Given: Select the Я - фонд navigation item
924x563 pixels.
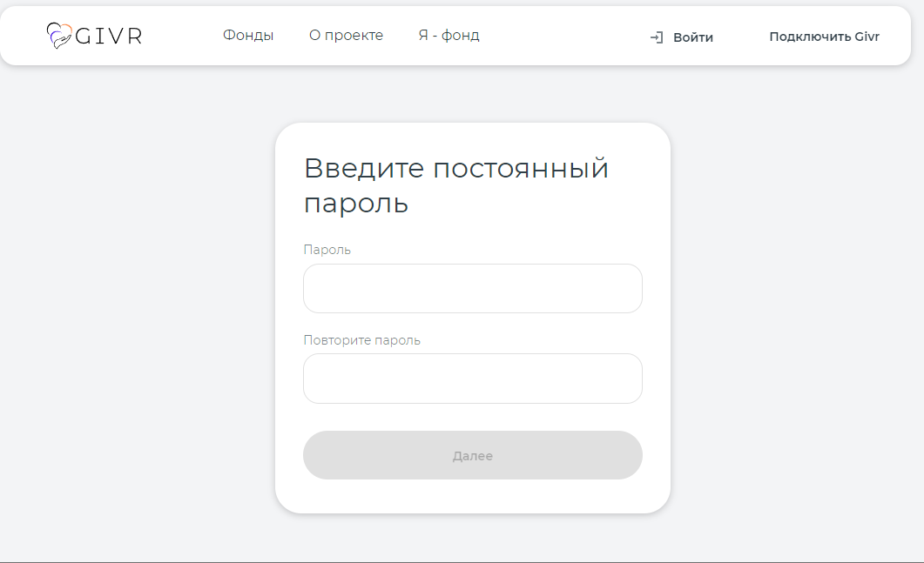Looking at the screenshot, I should click(449, 36).
